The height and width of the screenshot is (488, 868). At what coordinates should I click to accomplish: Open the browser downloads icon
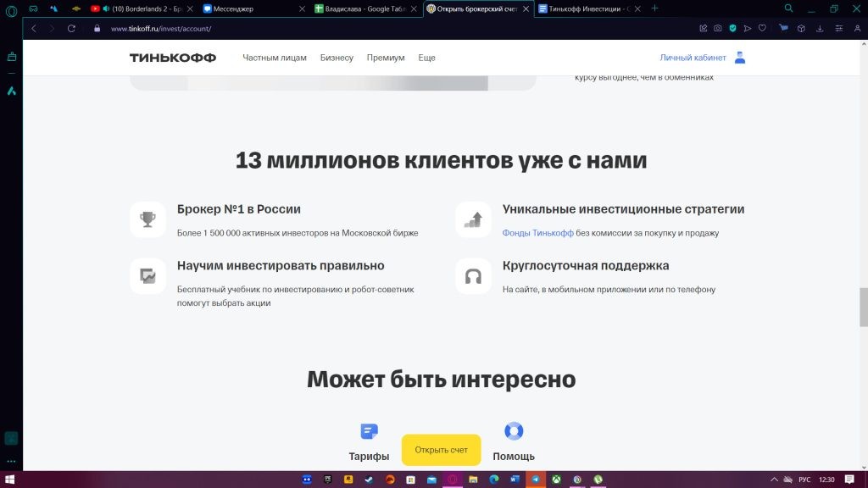click(x=820, y=28)
